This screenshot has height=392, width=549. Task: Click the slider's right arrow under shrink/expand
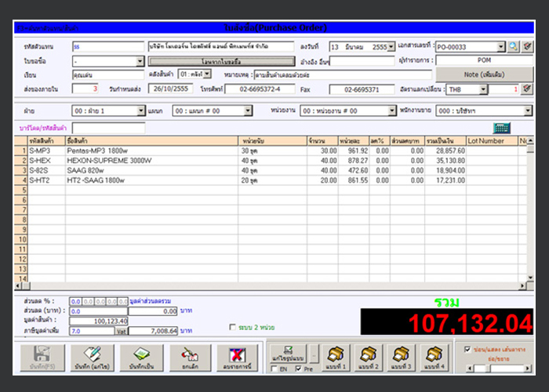528,368
